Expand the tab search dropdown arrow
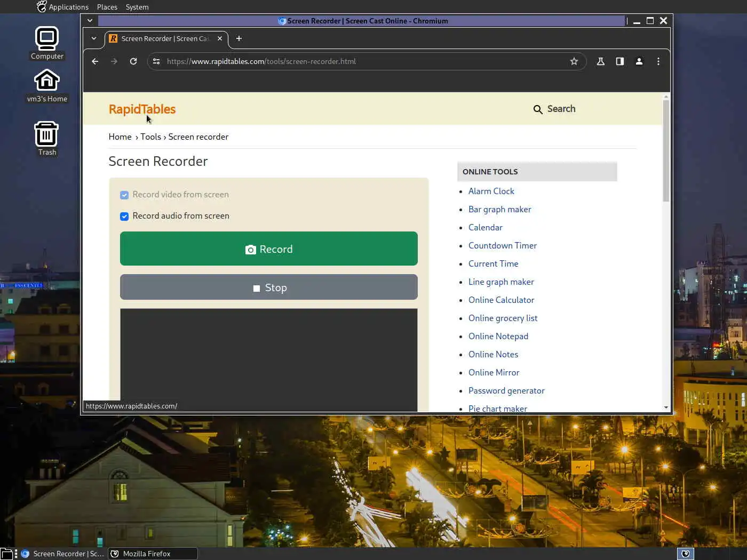The height and width of the screenshot is (560, 747). pyautogui.click(x=94, y=38)
